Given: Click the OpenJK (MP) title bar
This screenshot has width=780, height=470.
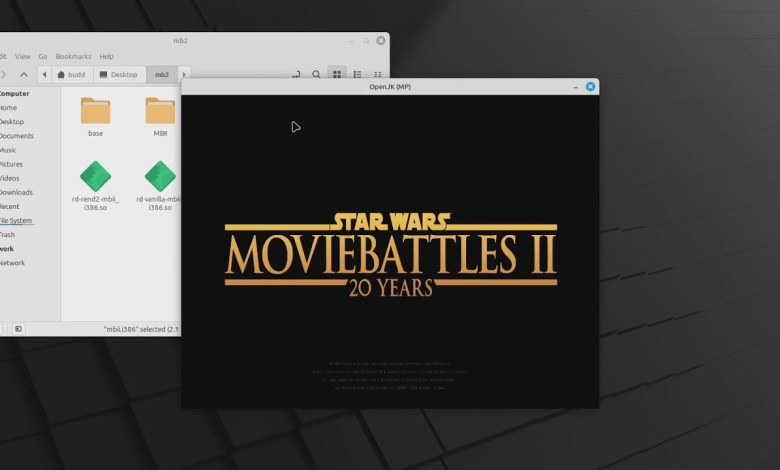Looking at the screenshot, I should 390,87.
